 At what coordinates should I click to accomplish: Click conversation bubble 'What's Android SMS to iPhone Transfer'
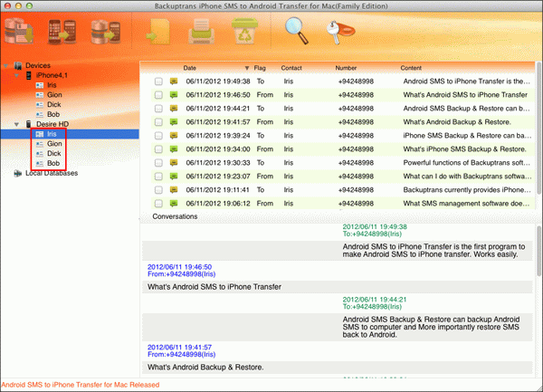point(337,287)
